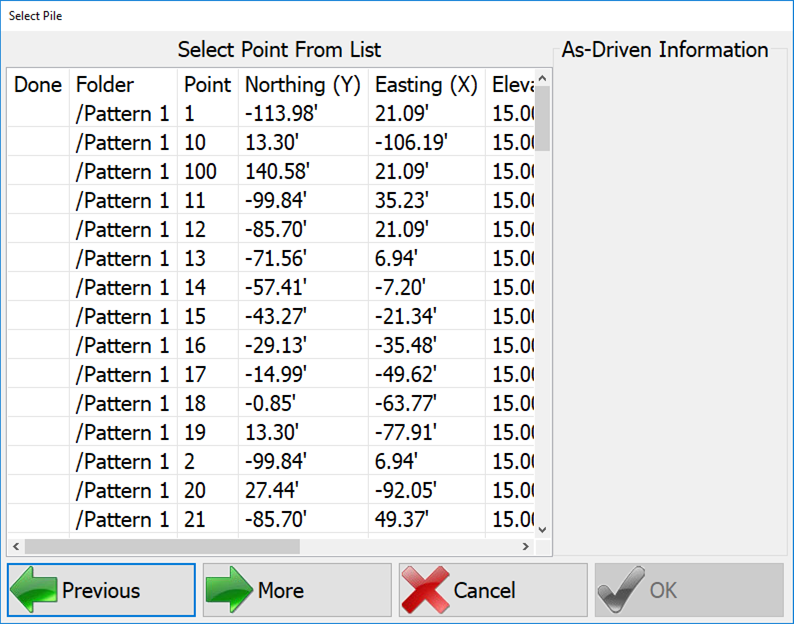The width and height of the screenshot is (794, 624).
Task: Click the Folder column header
Action: click(x=105, y=85)
